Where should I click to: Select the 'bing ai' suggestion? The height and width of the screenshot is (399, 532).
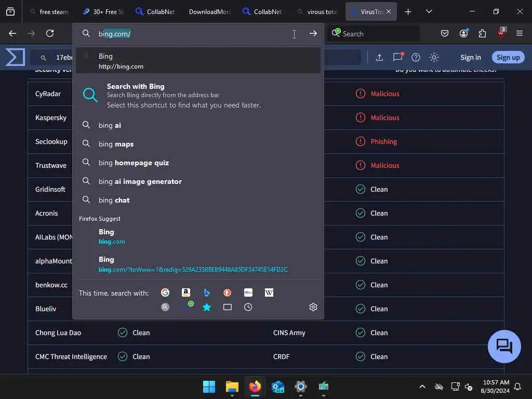pyautogui.click(x=198, y=125)
